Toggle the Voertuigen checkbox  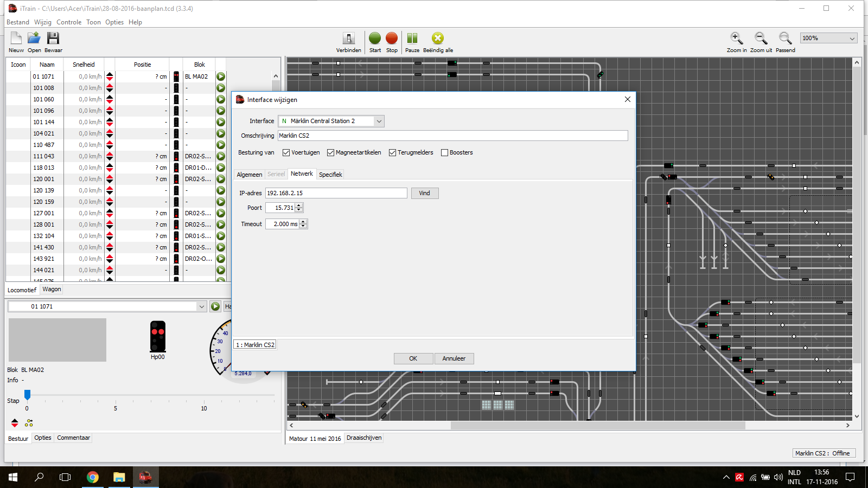(x=286, y=153)
